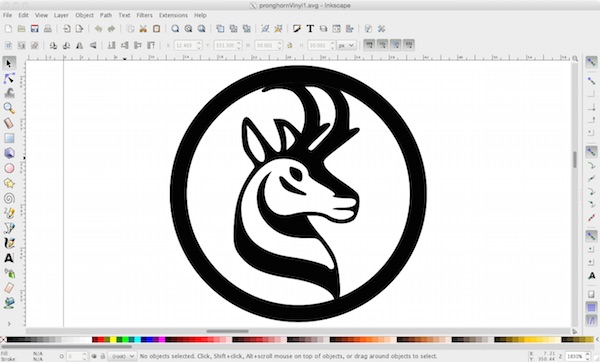
Task: Flip selection vertically
Action: 93,45
